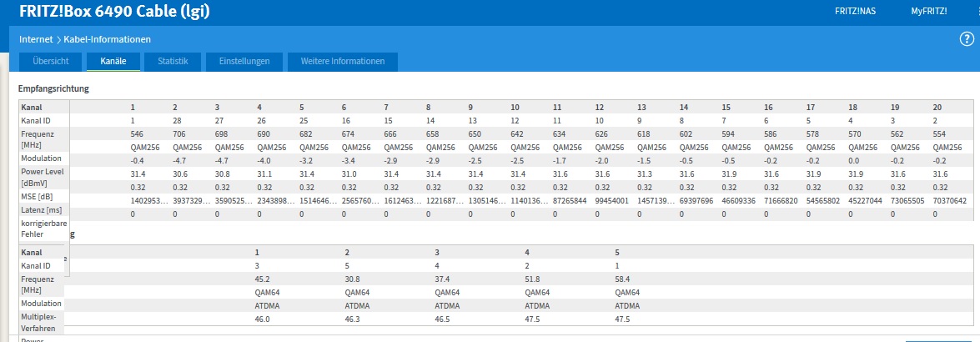Screen dimensions: 980x342
Task: Select downstream frequency value 666
Action: click(390, 133)
